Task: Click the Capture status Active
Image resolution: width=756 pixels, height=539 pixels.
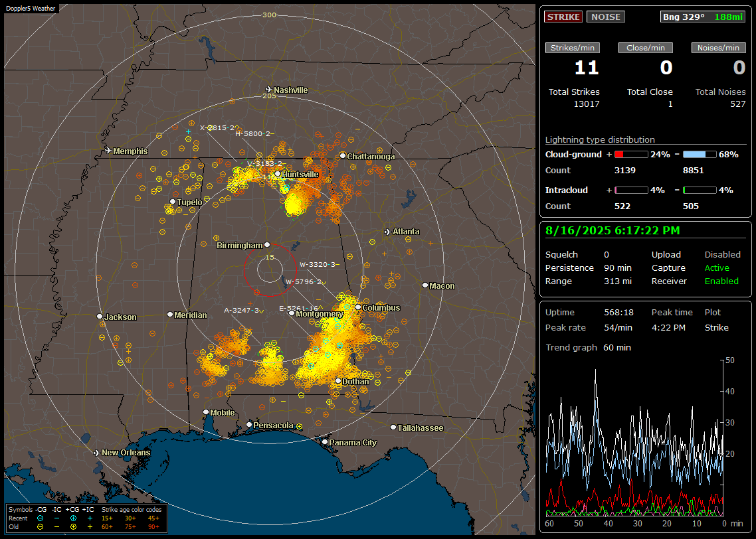Action: point(717,268)
